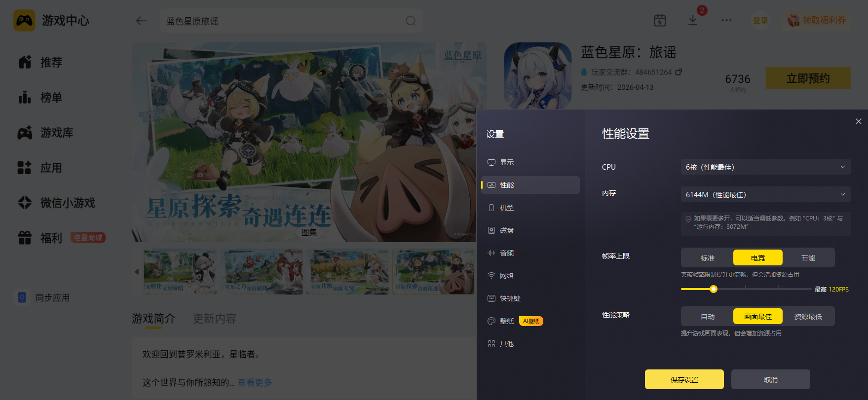Open the downloads icon with badge
This screenshot has width=868, height=400.
click(x=693, y=20)
